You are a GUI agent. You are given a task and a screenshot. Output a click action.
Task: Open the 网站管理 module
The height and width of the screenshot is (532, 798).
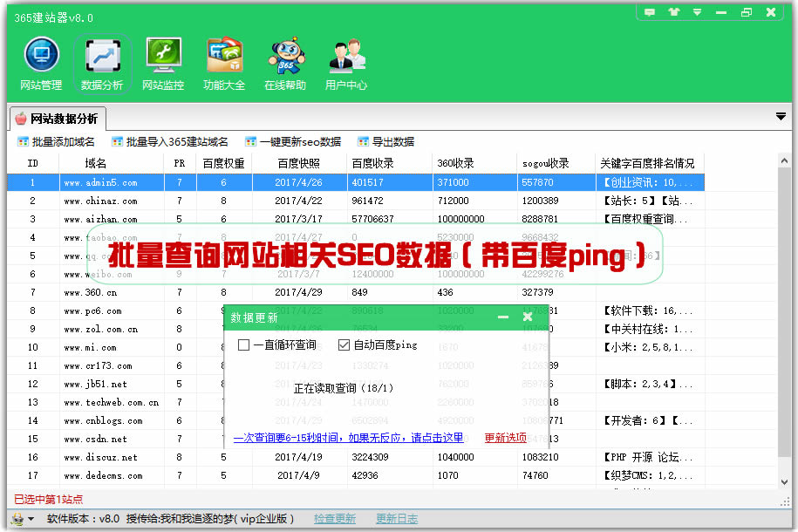click(x=41, y=64)
